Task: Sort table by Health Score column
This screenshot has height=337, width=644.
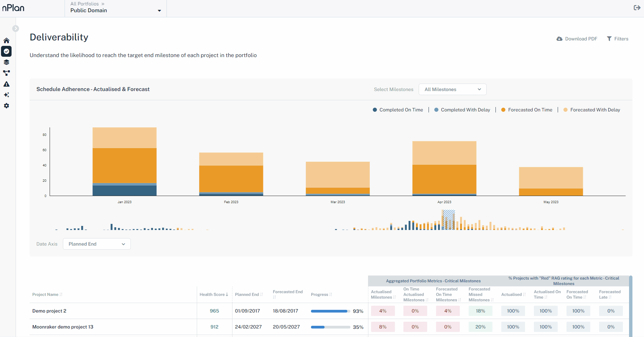Action: click(x=214, y=295)
